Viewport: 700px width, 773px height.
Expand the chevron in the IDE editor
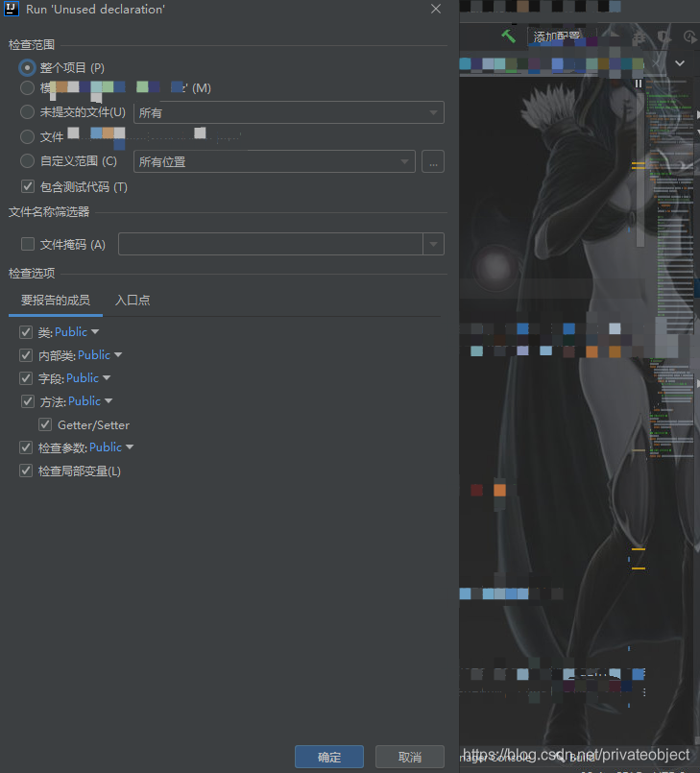(680, 63)
